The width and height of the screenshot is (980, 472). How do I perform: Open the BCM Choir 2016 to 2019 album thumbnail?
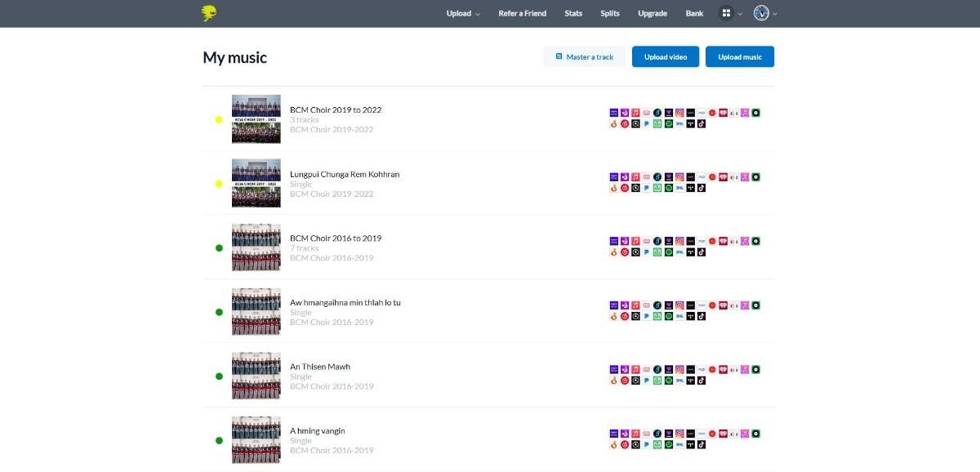click(256, 247)
